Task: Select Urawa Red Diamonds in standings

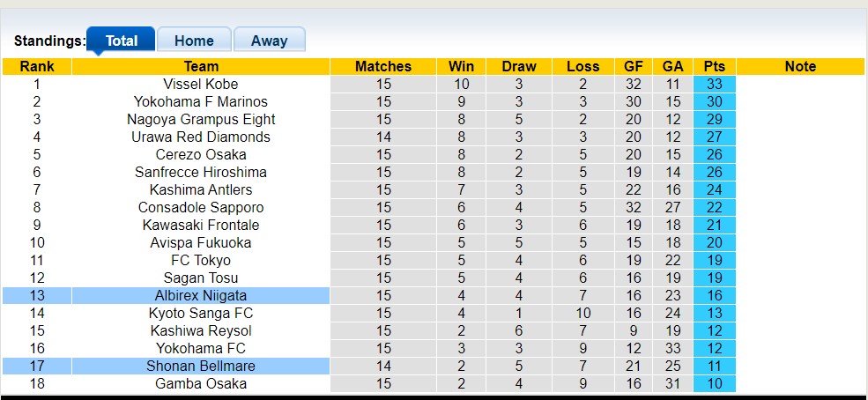Action: pyautogui.click(x=201, y=137)
